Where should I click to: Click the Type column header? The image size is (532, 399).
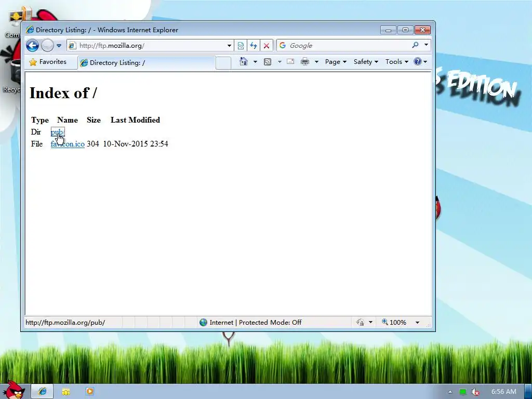point(40,120)
